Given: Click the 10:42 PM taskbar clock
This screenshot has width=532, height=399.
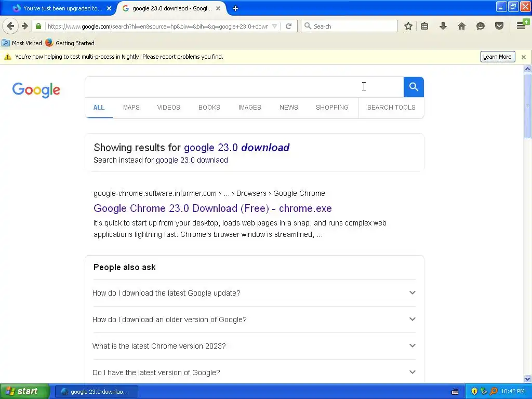Looking at the screenshot, I should click(x=513, y=392).
